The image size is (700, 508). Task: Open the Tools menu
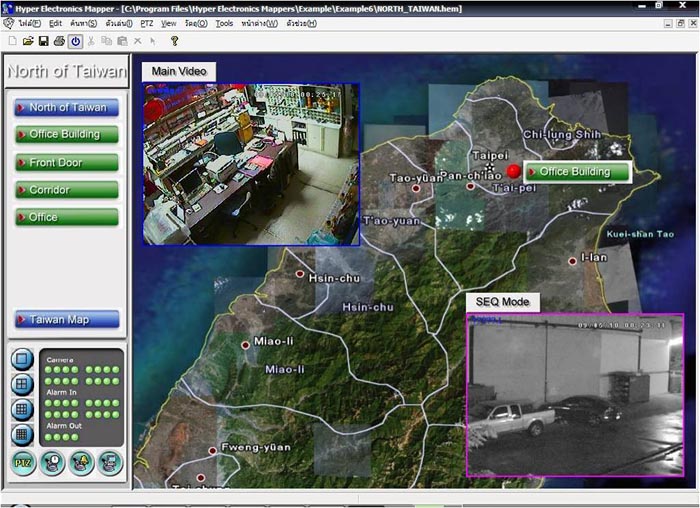pos(224,23)
